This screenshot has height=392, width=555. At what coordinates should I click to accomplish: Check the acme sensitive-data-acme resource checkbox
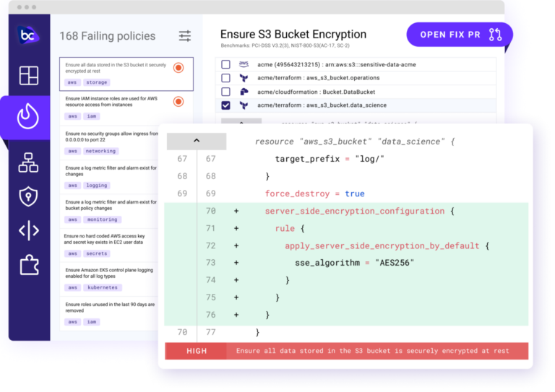point(225,64)
